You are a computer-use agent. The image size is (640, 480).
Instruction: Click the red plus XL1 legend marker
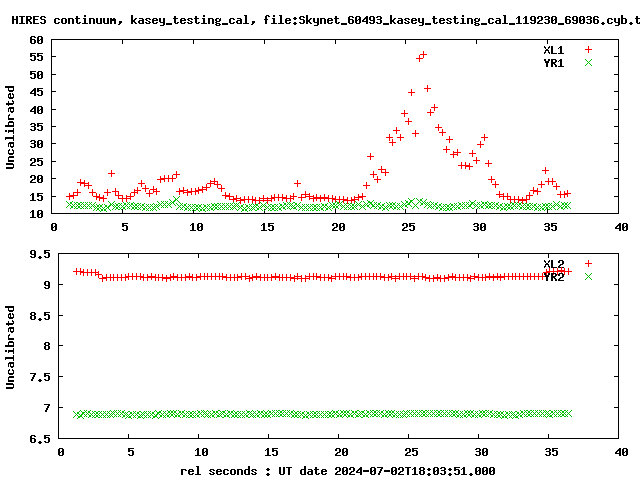tap(588, 50)
